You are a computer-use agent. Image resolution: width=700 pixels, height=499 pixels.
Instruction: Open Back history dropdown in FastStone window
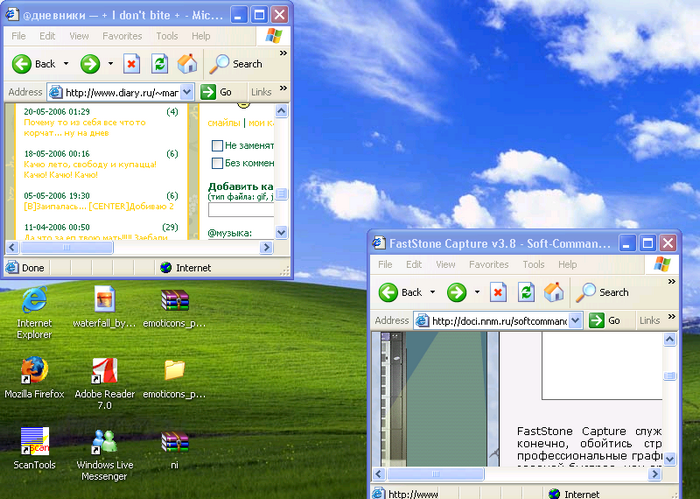433,293
